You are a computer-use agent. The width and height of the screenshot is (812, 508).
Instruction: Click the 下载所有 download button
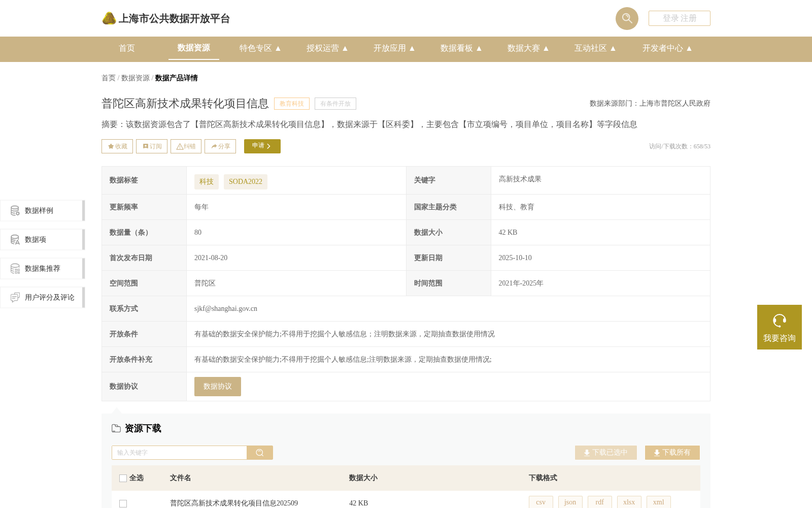(672, 453)
